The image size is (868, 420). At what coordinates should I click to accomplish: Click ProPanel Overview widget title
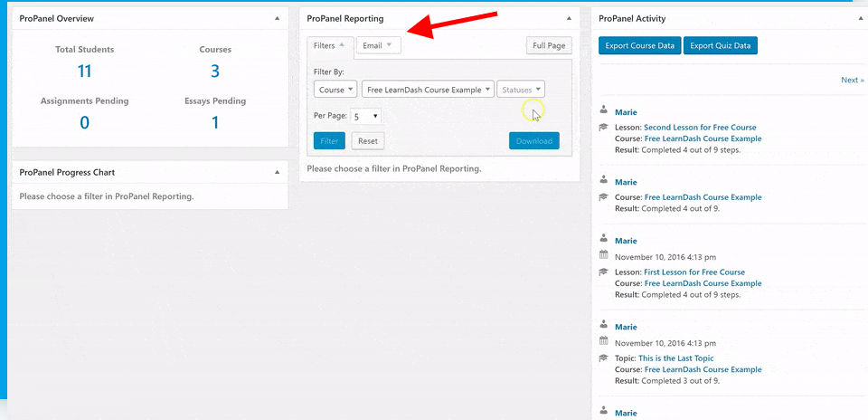[x=56, y=18]
